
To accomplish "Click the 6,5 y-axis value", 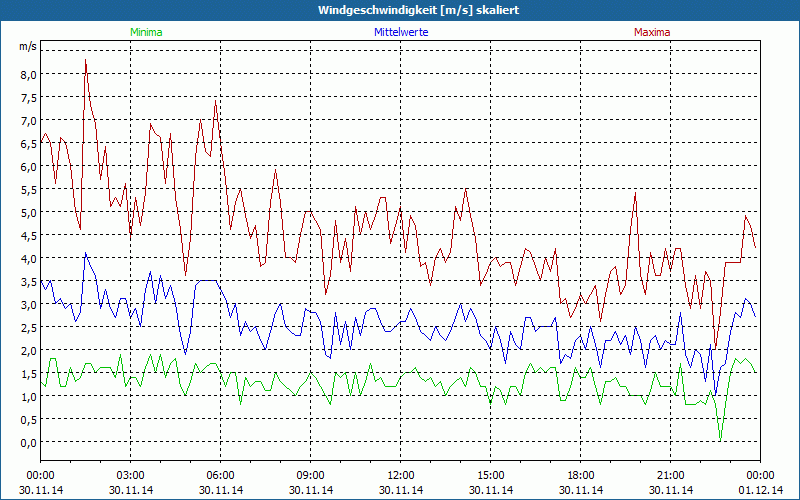I will (x=28, y=143).
